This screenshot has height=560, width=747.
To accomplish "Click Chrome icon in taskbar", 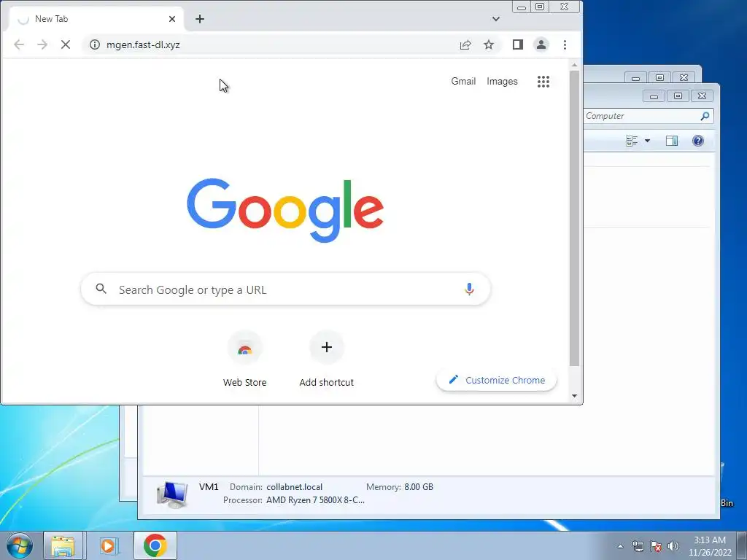I will click(155, 545).
